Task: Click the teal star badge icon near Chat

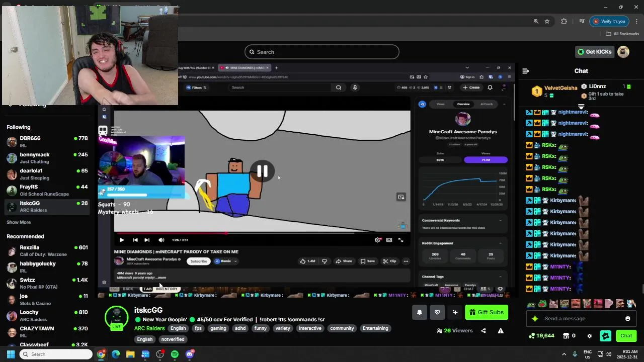Action: (606, 336)
